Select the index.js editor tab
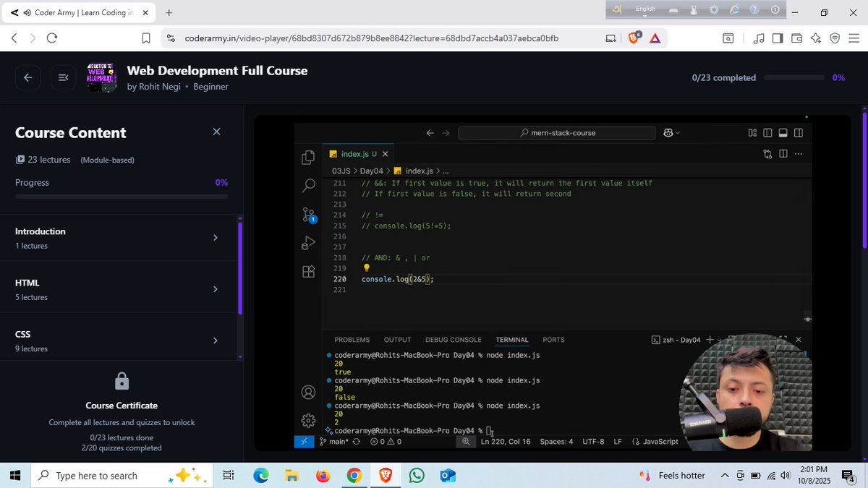The height and width of the screenshot is (488, 868). click(x=354, y=154)
